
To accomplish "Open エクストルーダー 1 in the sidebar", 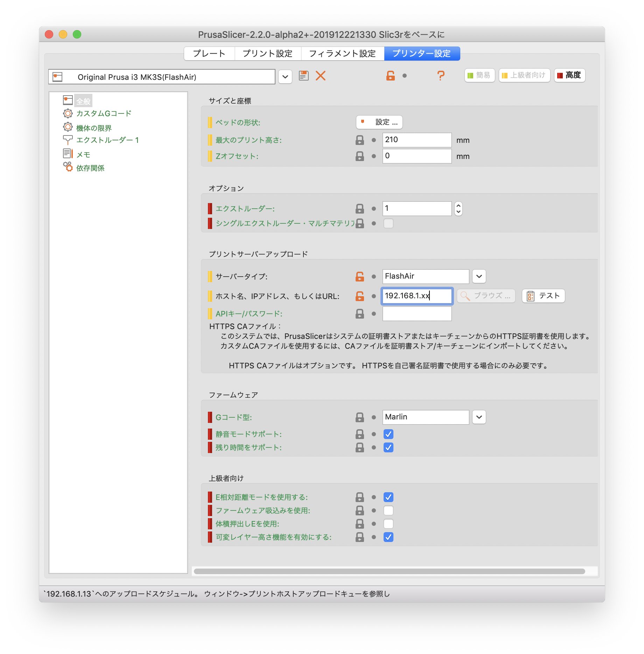I will [107, 140].
